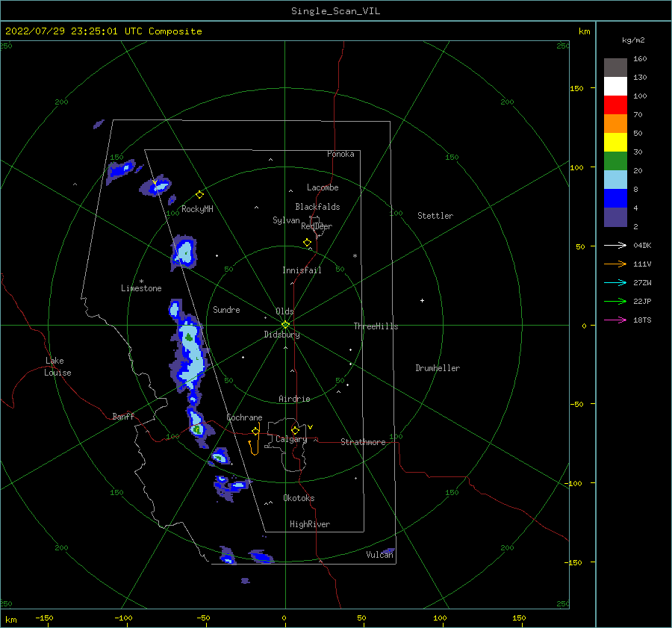The image size is (672, 628).
Task: Click the Lake Louise location label
Action: (x=57, y=367)
